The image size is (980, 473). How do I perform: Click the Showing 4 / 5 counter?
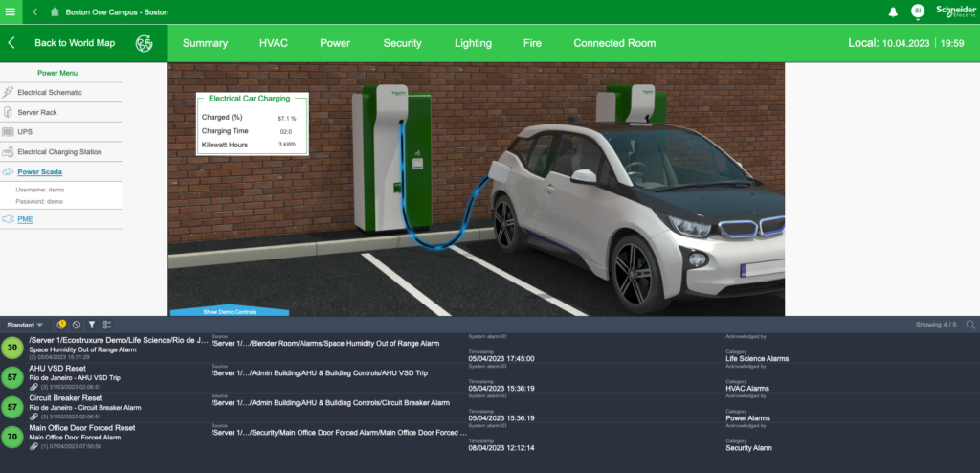coord(936,325)
